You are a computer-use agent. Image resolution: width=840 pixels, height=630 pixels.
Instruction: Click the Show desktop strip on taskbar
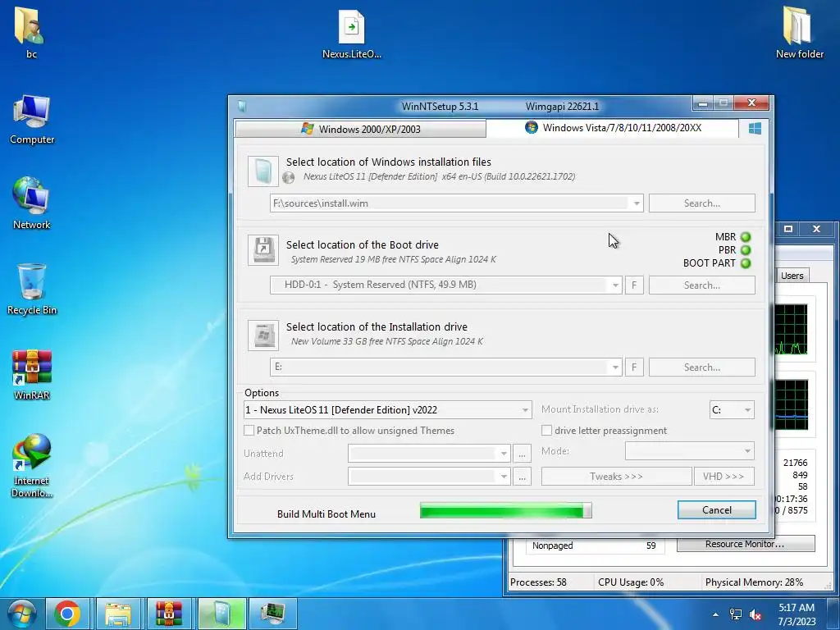[x=833, y=614]
